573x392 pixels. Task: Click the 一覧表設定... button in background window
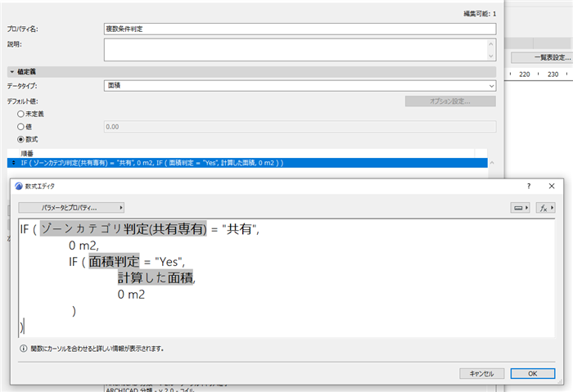click(x=542, y=57)
